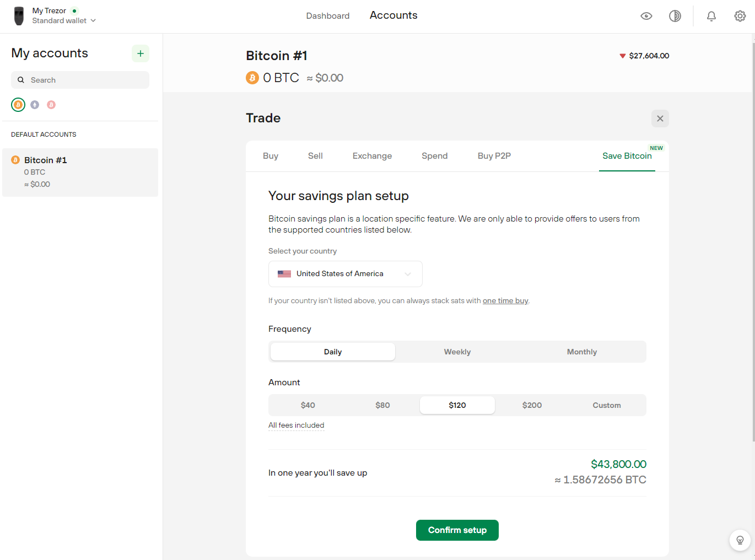Filter accounts by Ethereum coin icon
This screenshot has height=560, width=755.
35,105
